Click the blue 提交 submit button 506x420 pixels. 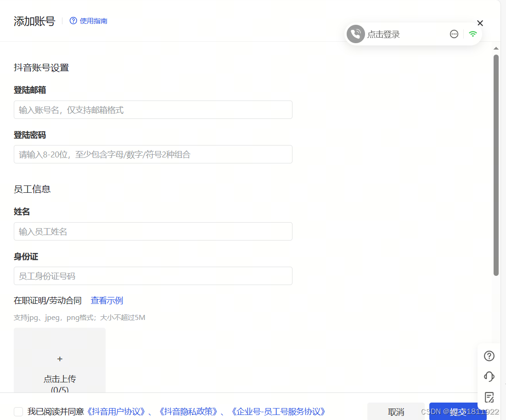(x=458, y=412)
